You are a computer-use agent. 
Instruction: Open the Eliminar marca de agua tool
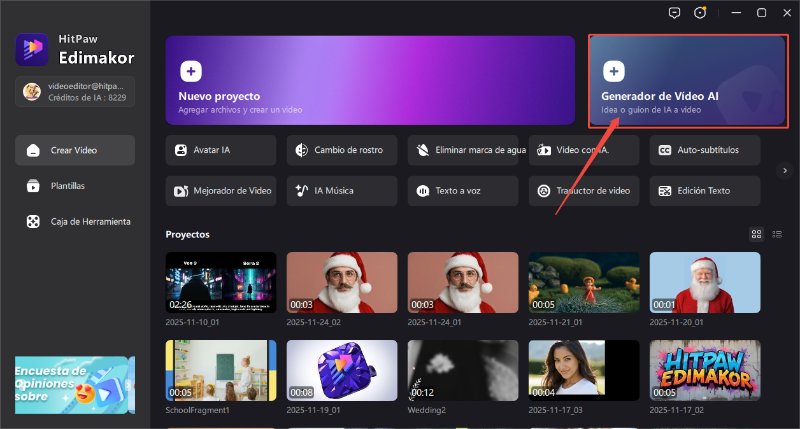click(463, 150)
